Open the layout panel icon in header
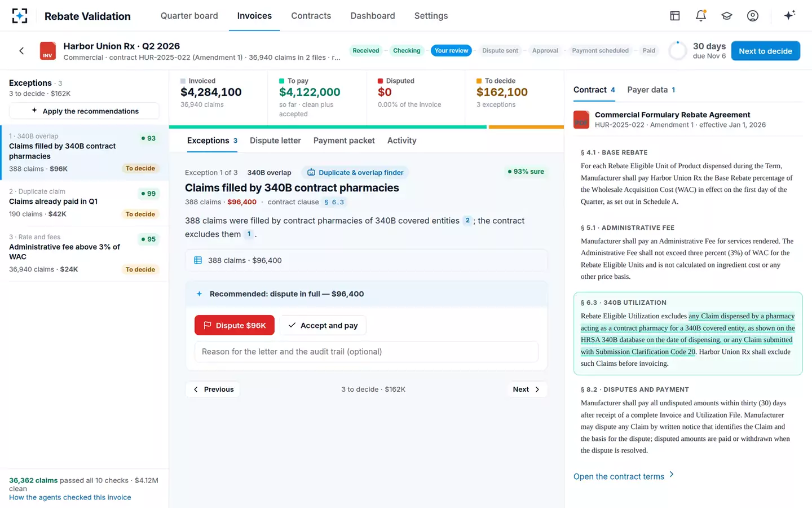 point(675,16)
